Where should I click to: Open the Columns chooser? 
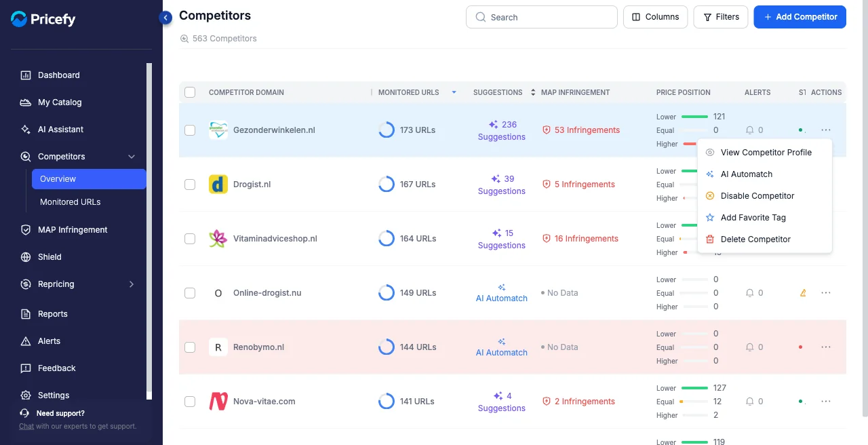[656, 17]
